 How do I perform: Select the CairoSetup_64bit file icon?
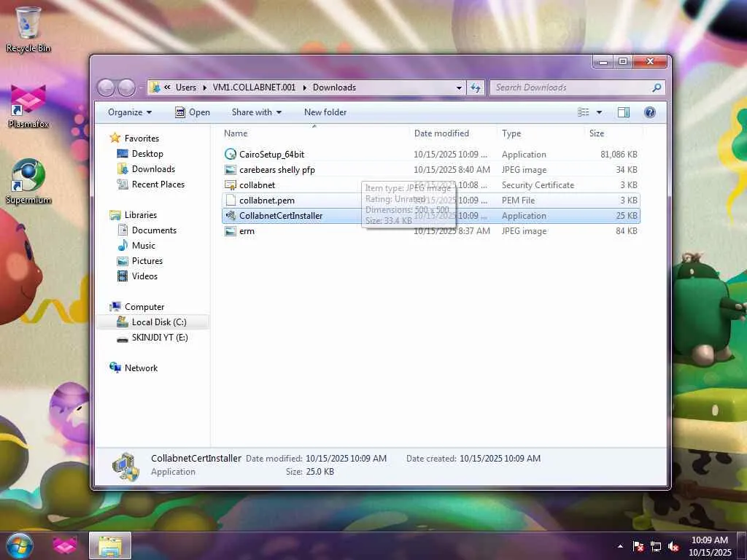point(231,155)
